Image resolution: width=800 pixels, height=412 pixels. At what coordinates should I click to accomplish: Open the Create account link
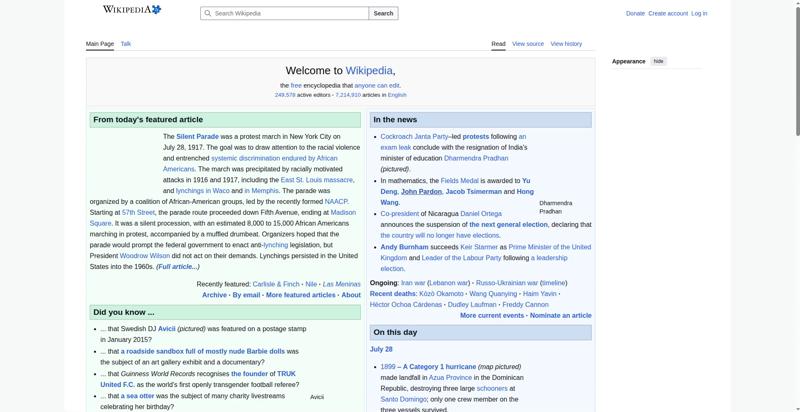pos(668,14)
